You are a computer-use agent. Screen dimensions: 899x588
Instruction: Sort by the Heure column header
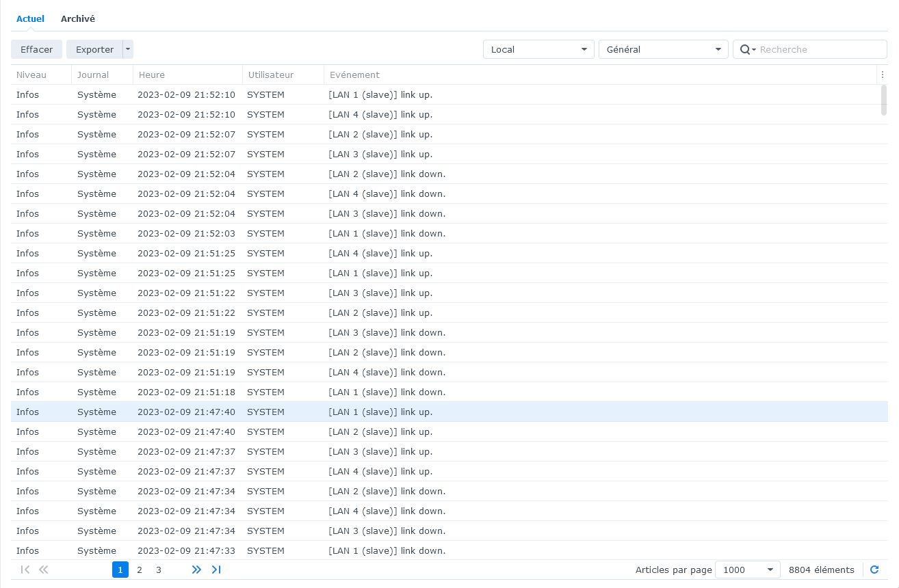pyautogui.click(x=151, y=75)
